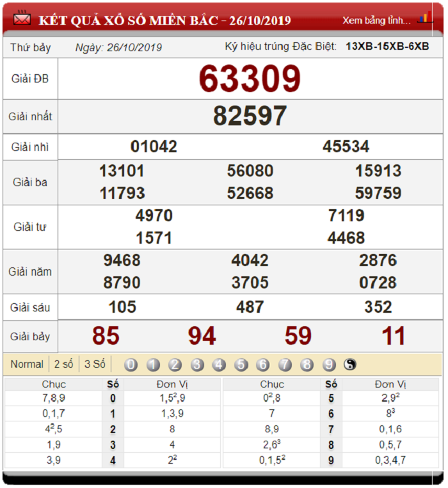Filter by digit ball 4

219,365
